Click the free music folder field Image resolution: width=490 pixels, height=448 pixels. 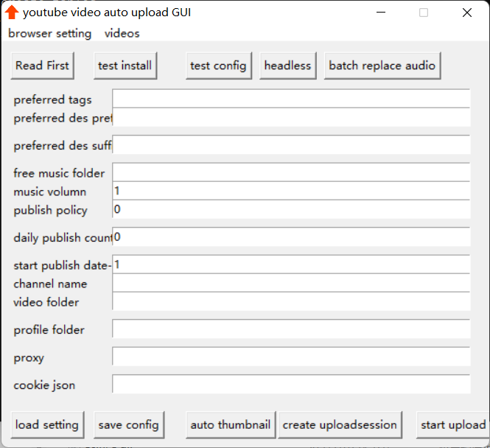tap(291, 172)
